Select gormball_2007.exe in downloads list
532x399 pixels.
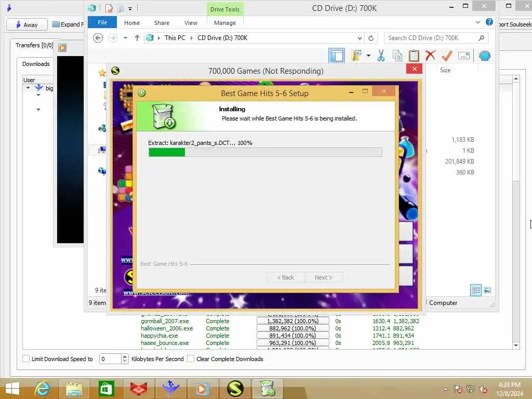coord(165,321)
